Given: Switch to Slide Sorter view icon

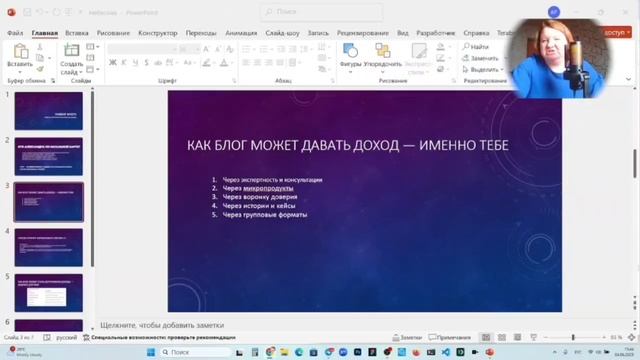Looking at the screenshot, I should tap(502, 338).
